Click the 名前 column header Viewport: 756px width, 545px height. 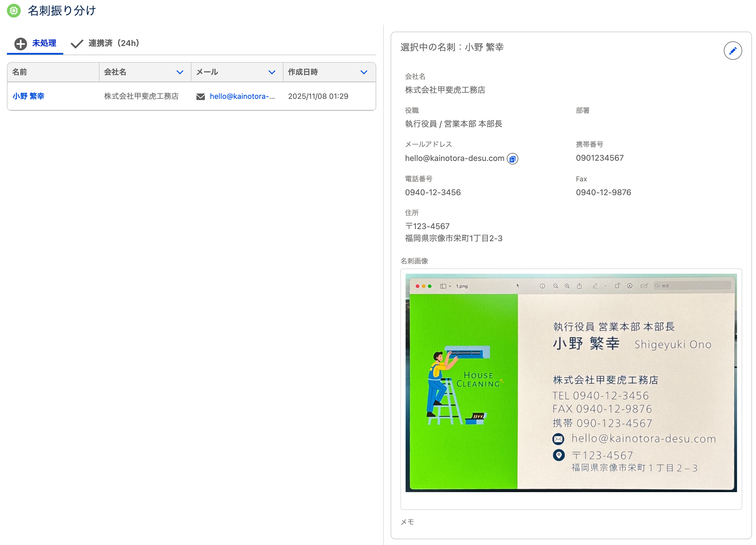(x=20, y=72)
